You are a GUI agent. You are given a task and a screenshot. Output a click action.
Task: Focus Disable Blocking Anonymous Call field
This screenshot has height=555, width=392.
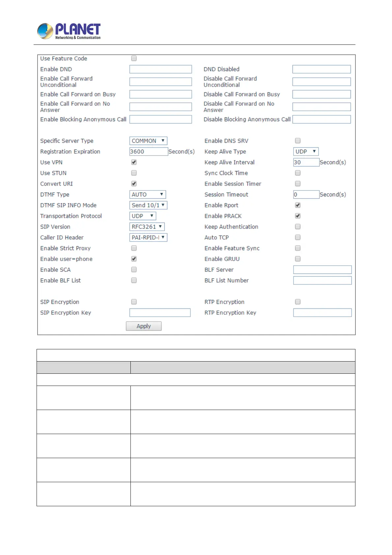point(322,119)
